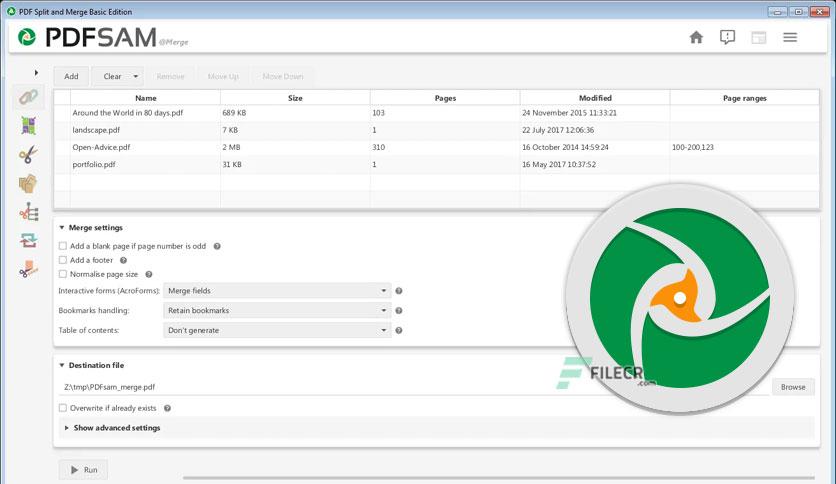This screenshot has width=836, height=484.
Task: Open the Split by bookmarks module icon
Action: (x=29, y=212)
